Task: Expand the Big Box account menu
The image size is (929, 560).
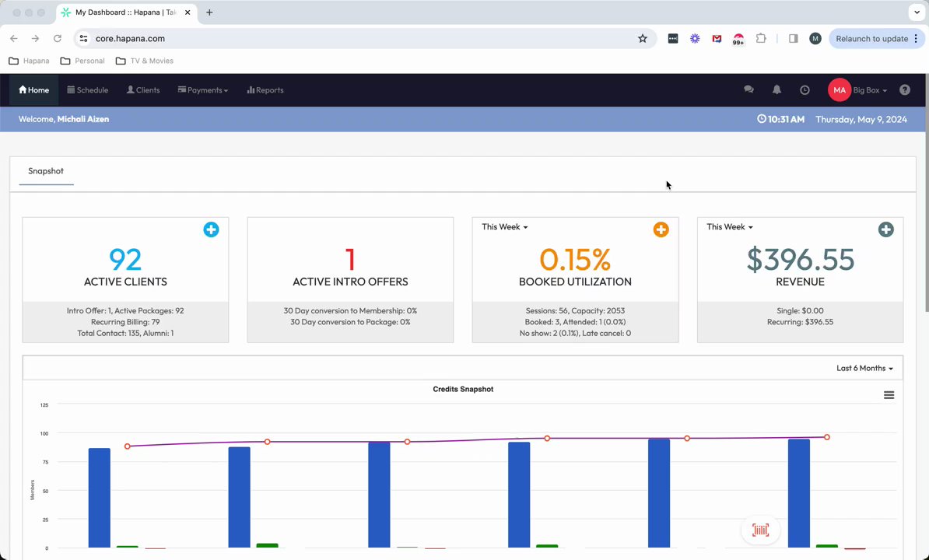Action: coord(870,90)
